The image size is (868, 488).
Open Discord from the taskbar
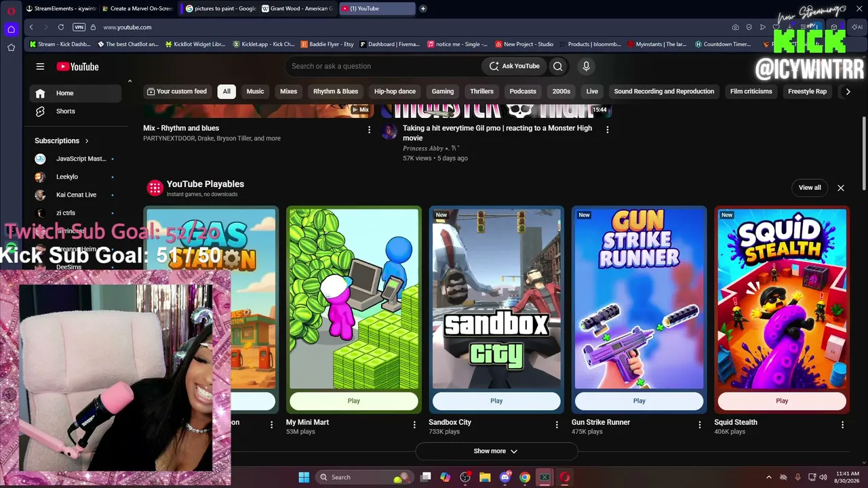coord(505,477)
